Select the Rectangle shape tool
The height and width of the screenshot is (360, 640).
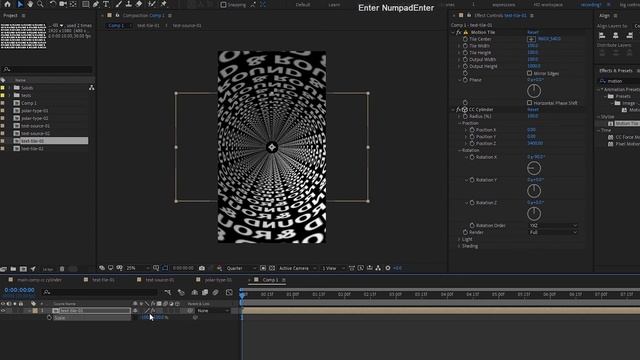click(85, 4)
